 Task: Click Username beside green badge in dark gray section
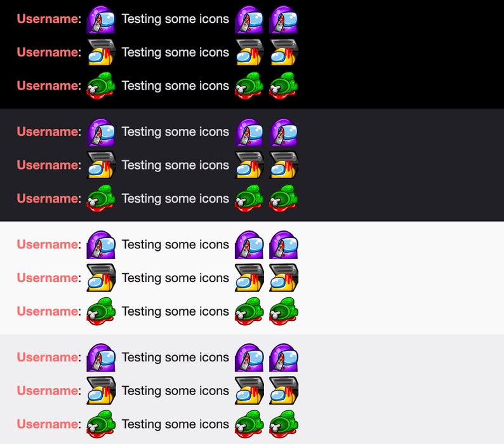point(49,198)
